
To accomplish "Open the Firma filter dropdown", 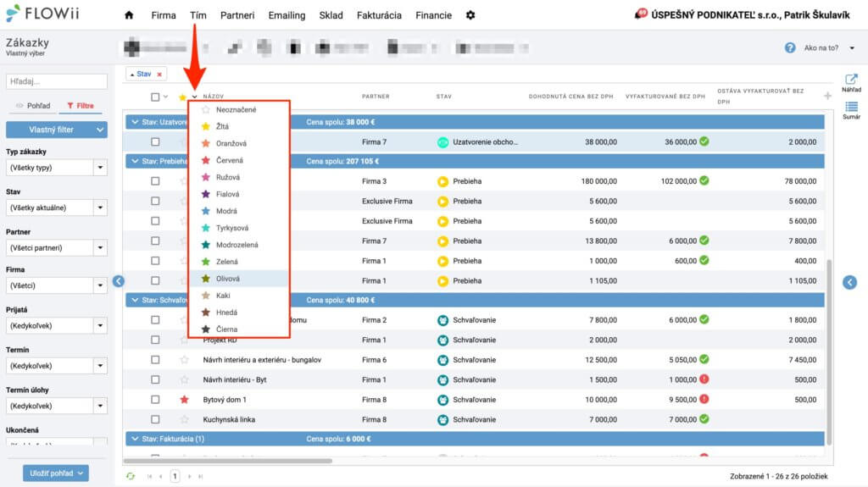I will (57, 285).
